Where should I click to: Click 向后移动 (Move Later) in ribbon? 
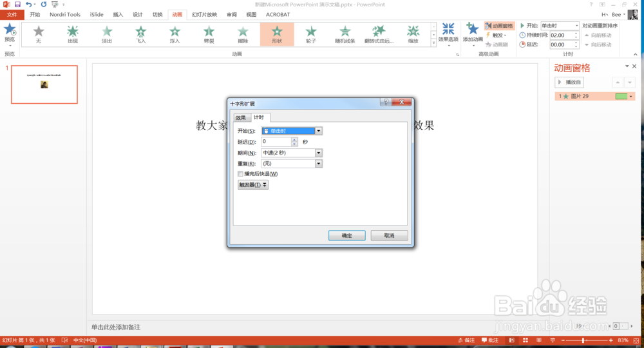pos(598,44)
